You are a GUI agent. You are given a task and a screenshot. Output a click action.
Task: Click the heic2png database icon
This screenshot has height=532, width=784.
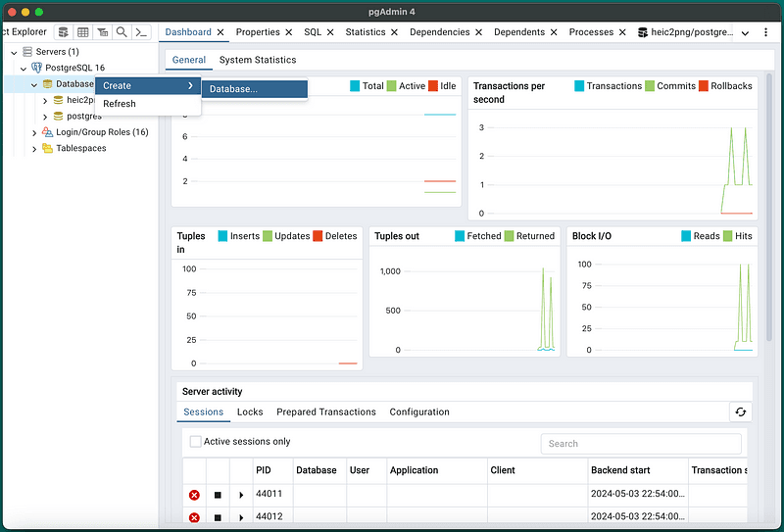coord(59,100)
